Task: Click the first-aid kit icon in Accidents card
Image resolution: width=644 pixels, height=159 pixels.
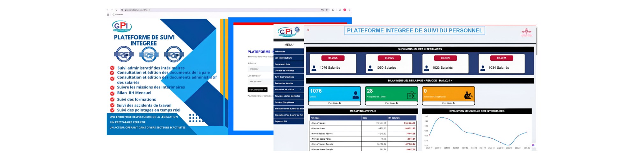Action: tap(411, 95)
